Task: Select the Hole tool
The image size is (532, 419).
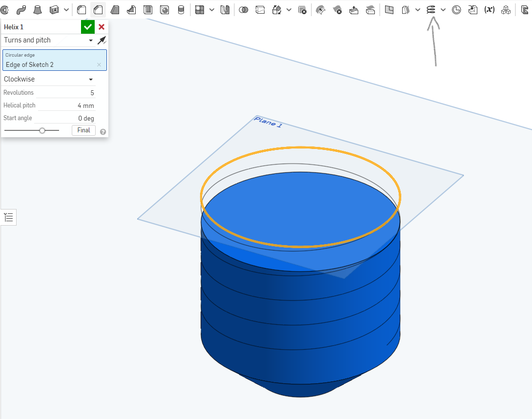Action: point(164,10)
